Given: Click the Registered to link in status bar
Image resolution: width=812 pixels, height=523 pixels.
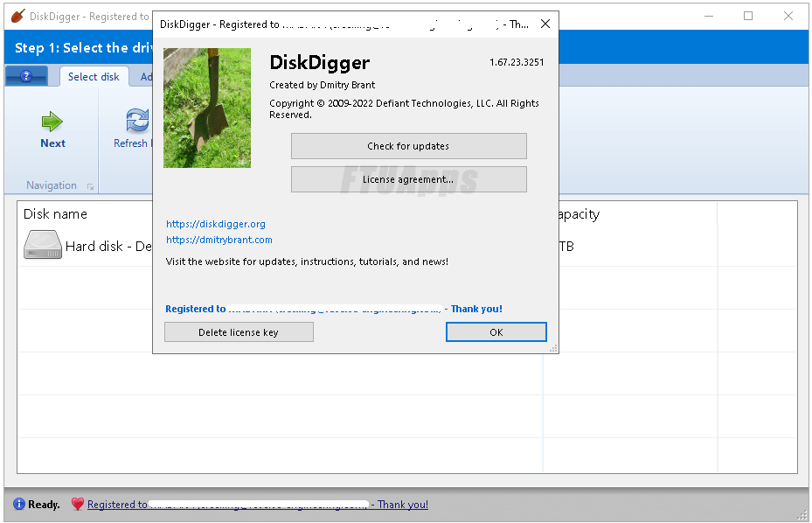Looking at the screenshot, I should pos(257,505).
